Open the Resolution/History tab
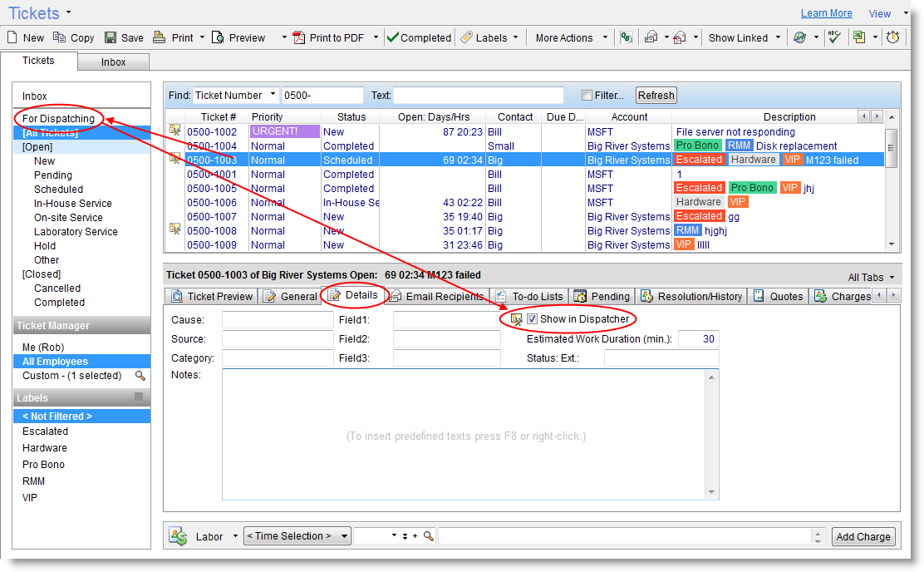Image resolution: width=924 pixels, height=572 pixels. point(691,296)
